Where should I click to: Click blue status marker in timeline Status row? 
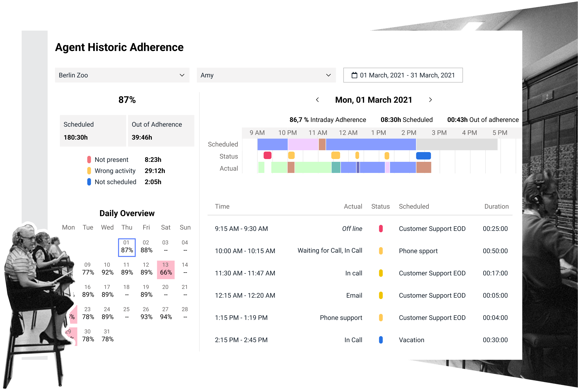pos(423,156)
